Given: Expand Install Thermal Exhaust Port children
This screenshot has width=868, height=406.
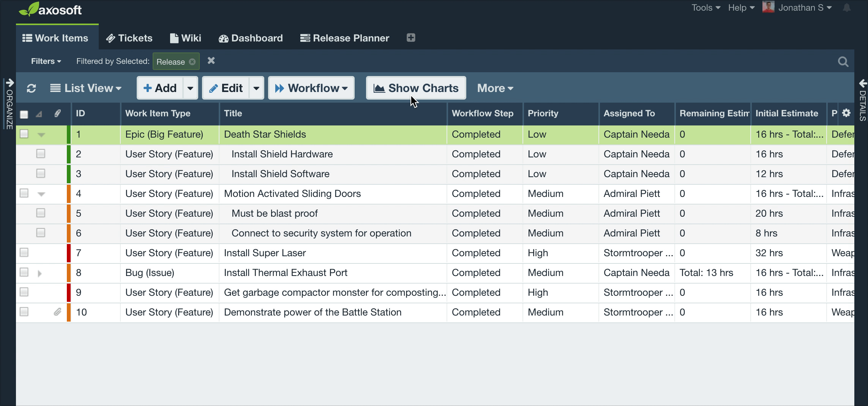Looking at the screenshot, I should [40, 273].
